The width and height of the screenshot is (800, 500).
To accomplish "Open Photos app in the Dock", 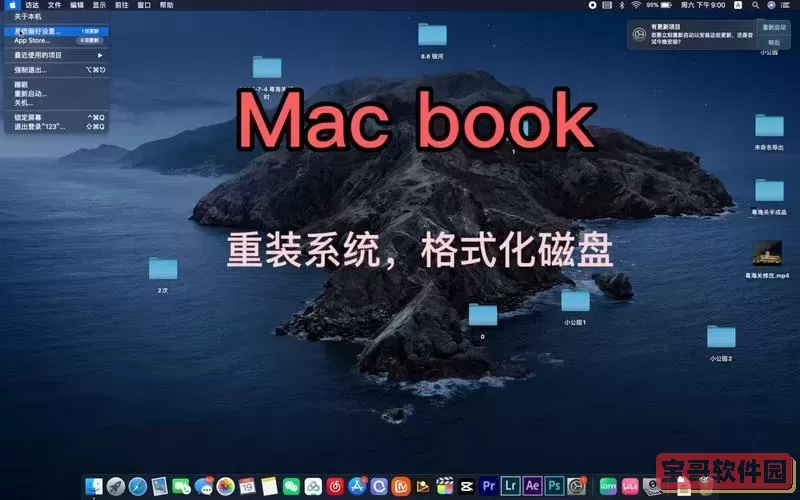I will click(x=225, y=486).
